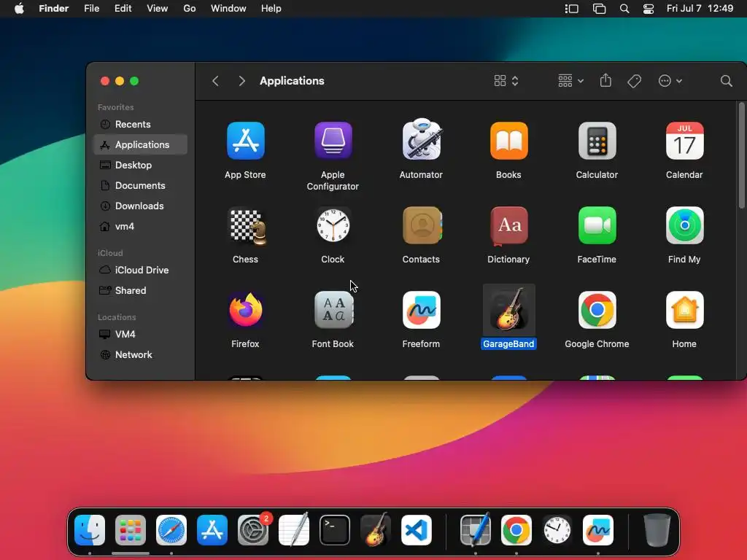Open Terminal from the Dock
This screenshot has width=747, height=560.
pyautogui.click(x=334, y=530)
